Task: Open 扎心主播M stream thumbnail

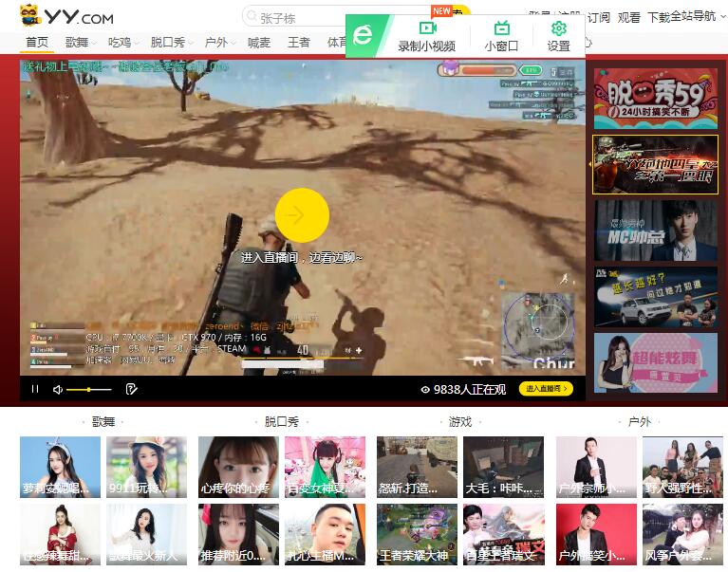Action: (325, 534)
